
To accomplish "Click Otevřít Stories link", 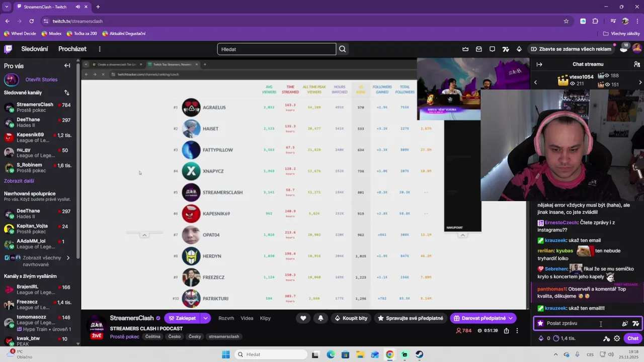I will pos(41,79).
